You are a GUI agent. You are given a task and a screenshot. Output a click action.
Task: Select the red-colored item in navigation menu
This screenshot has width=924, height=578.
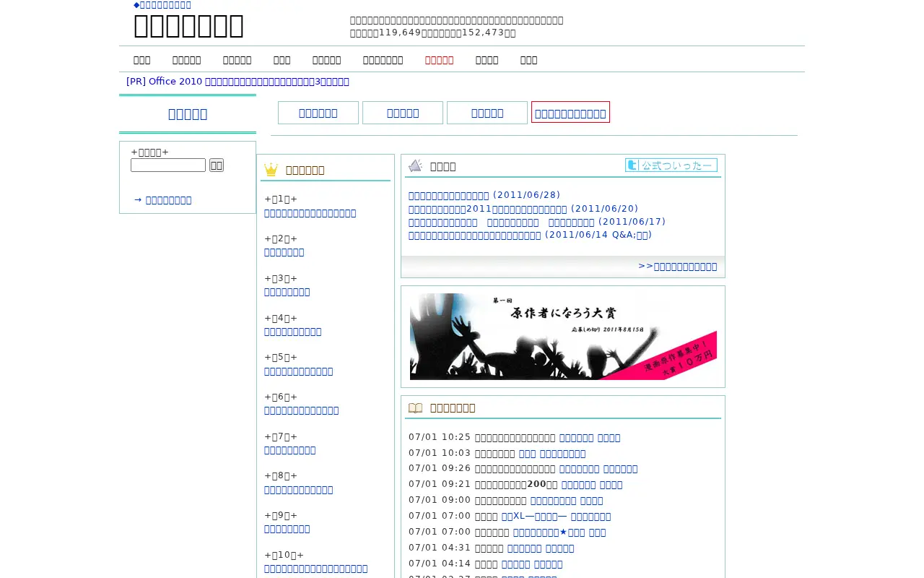[x=439, y=60]
